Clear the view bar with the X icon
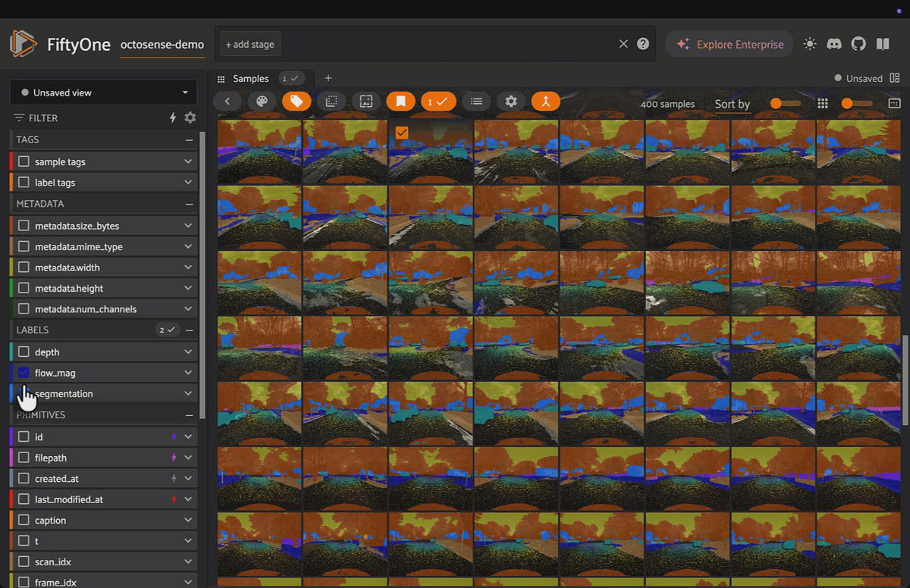 pos(623,44)
